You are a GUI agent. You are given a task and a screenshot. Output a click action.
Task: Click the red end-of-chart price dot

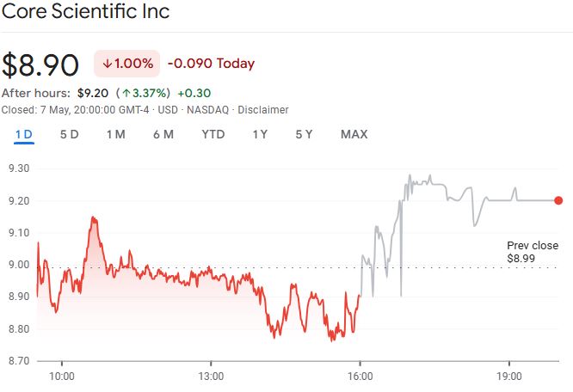[x=558, y=200]
